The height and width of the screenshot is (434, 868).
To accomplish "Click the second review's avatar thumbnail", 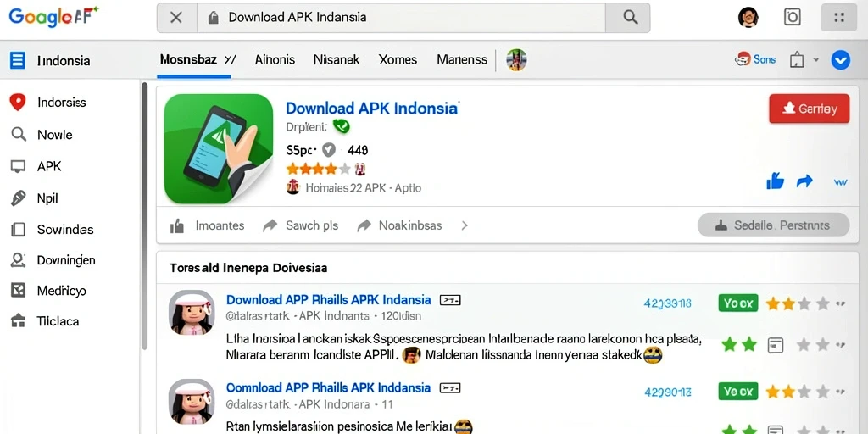I will pos(192,401).
